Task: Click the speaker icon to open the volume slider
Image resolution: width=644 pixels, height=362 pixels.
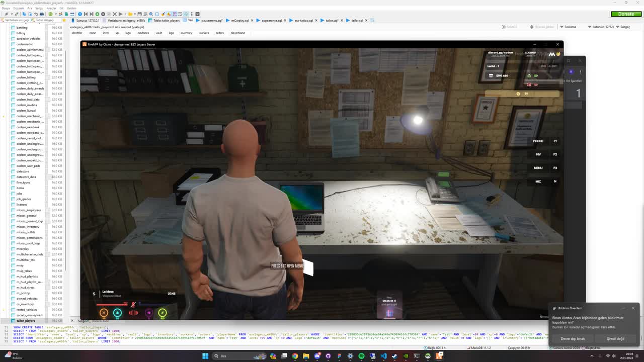Action: [x=614, y=356]
